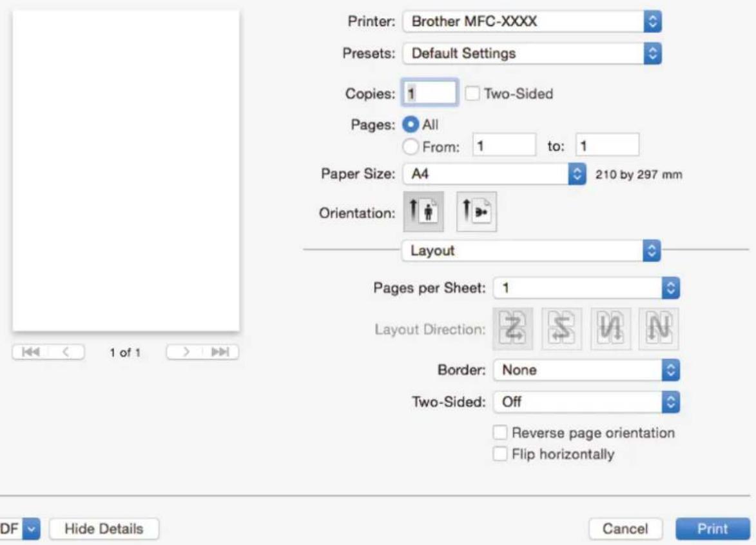This screenshot has width=756, height=545.
Task: Jump to last page in preview
Action: coord(220,352)
